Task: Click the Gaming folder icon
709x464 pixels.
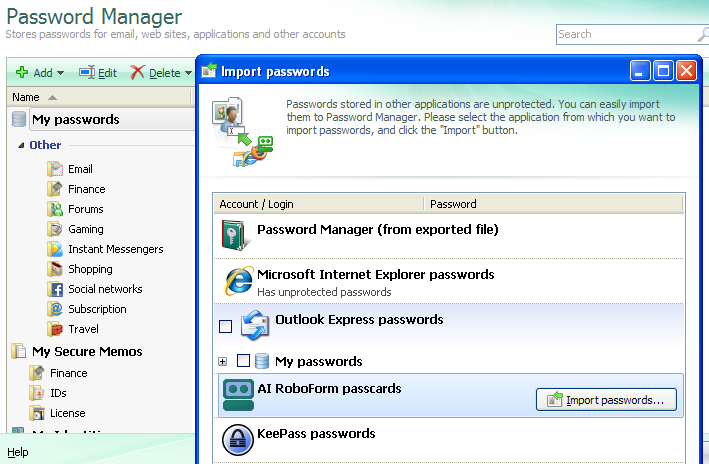Action: point(55,229)
